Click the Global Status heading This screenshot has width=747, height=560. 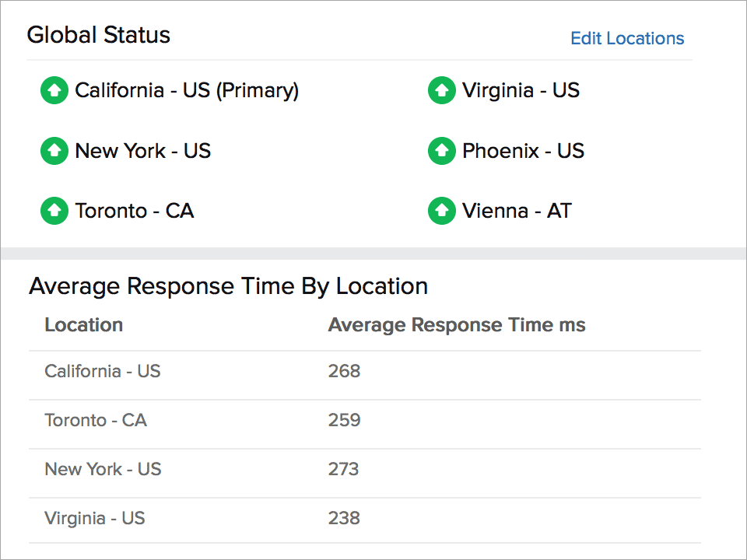click(98, 34)
